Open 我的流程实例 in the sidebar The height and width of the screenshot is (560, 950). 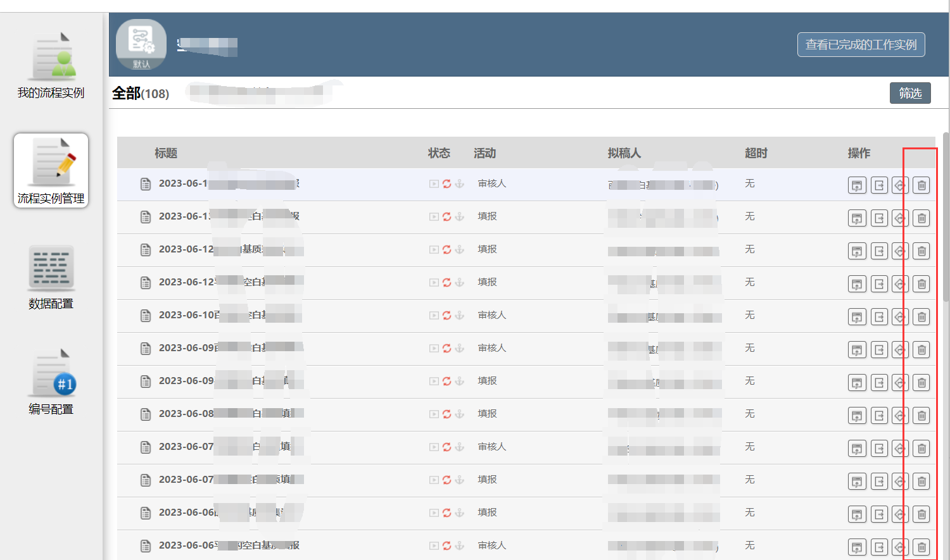tap(51, 65)
